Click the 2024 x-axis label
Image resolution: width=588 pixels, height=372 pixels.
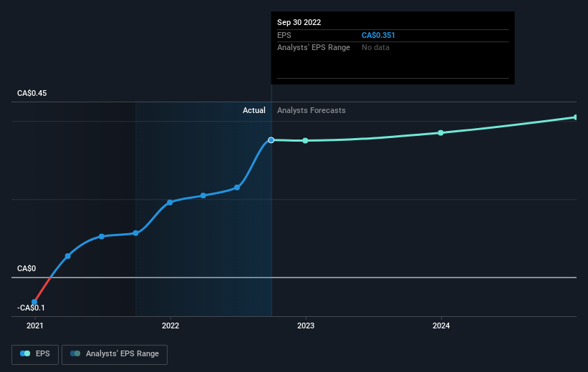point(441,325)
